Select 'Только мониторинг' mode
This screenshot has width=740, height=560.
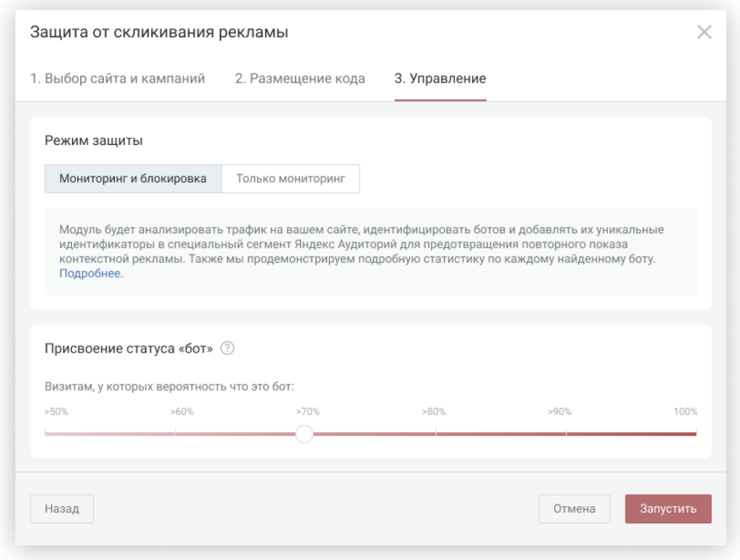click(x=290, y=178)
